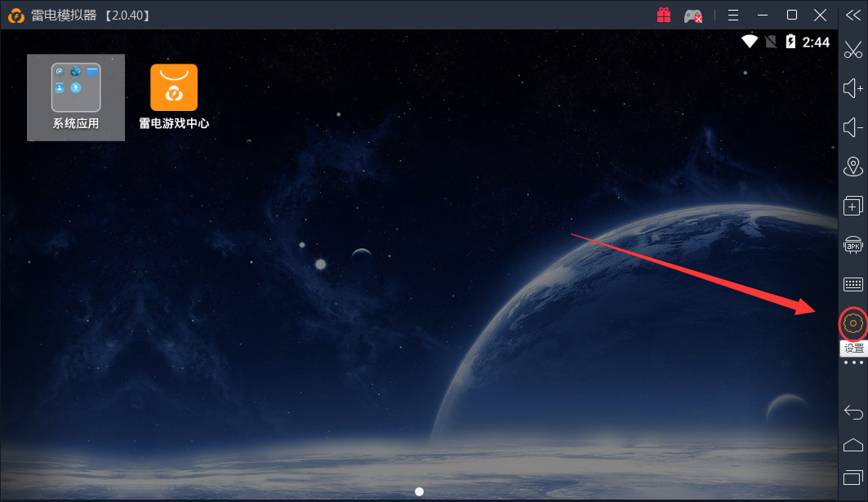Open the keyboard mapping tool
This screenshot has height=502, width=868.
(853, 284)
